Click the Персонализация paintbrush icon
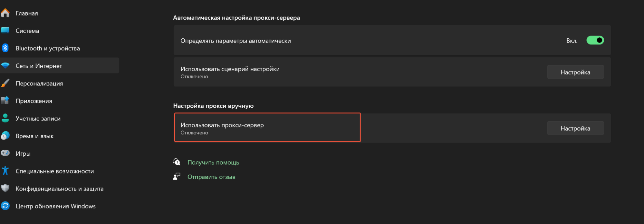This screenshot has height=224, width=644. 5,83
